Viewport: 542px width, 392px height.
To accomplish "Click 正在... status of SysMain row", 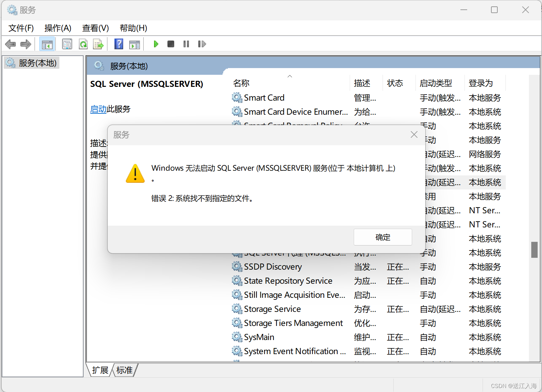I will click(x=398, y=337).
